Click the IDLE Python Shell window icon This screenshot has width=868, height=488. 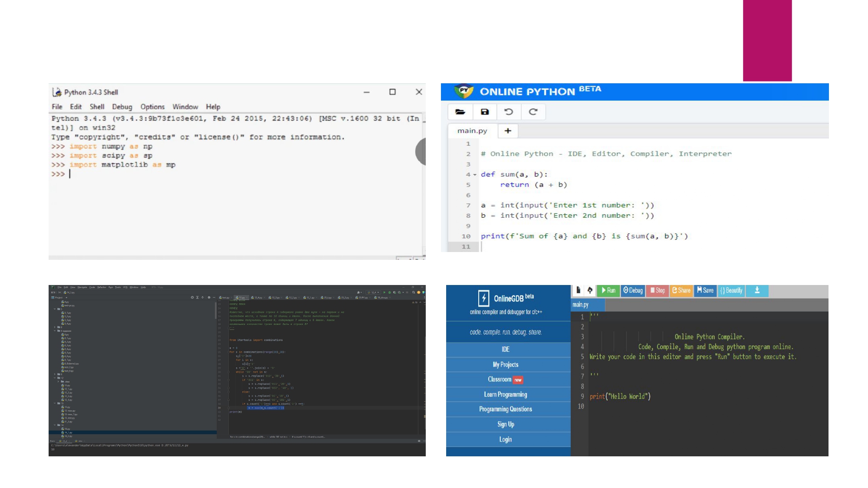click(x=57, y=92)
